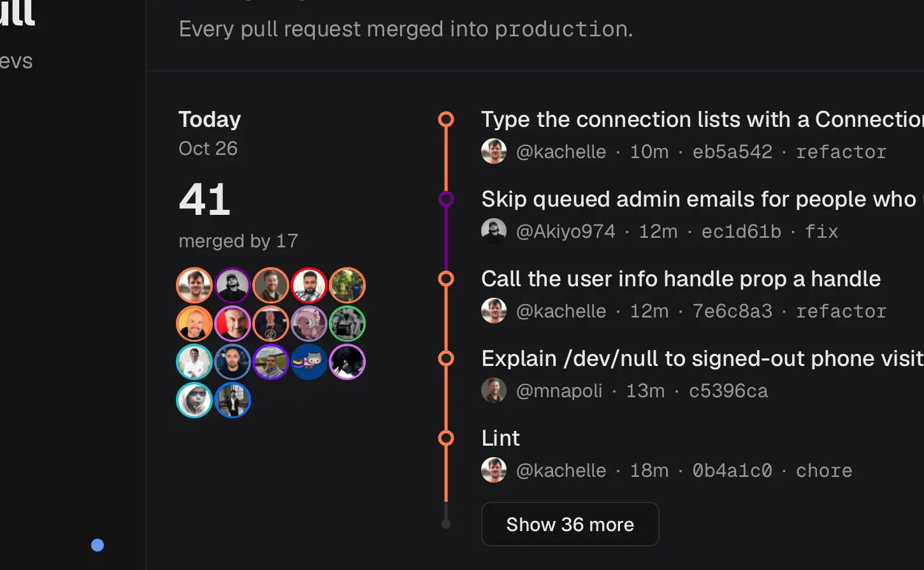Open 'Call the user info handle prop' pull request
The width and height of the screenshot is (924, 570).
(681, 279)
